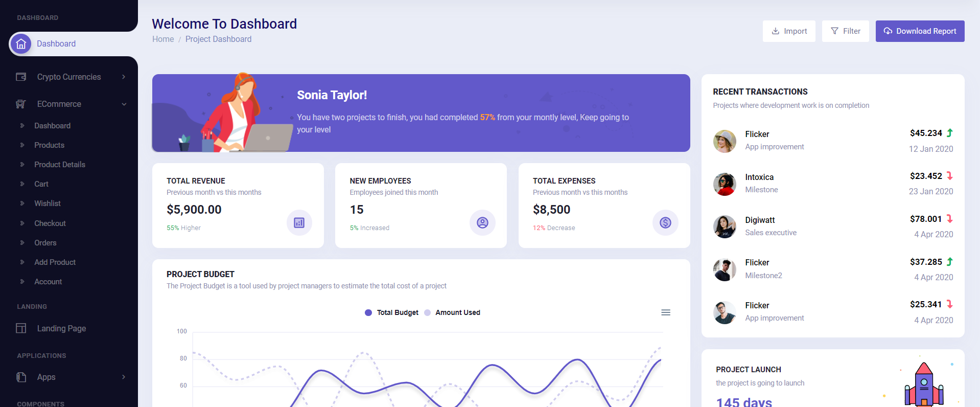Screen dimensions: 980x407
Task: Select Wishlist from the sidebar menu
Action: (48, 203)
